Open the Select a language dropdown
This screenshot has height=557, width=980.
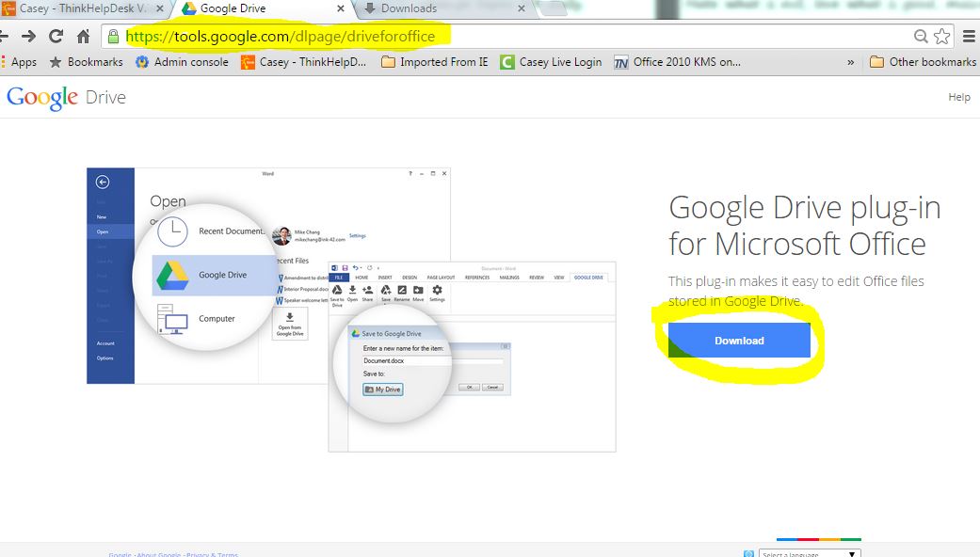point(810,553)
